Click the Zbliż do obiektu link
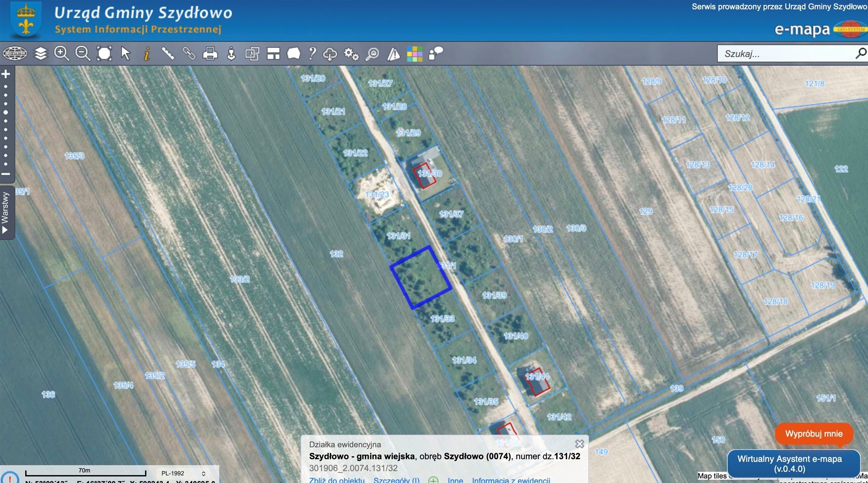The width and height of the screenshot is (868, 483). pyautogui.click(x=337, y=480)
